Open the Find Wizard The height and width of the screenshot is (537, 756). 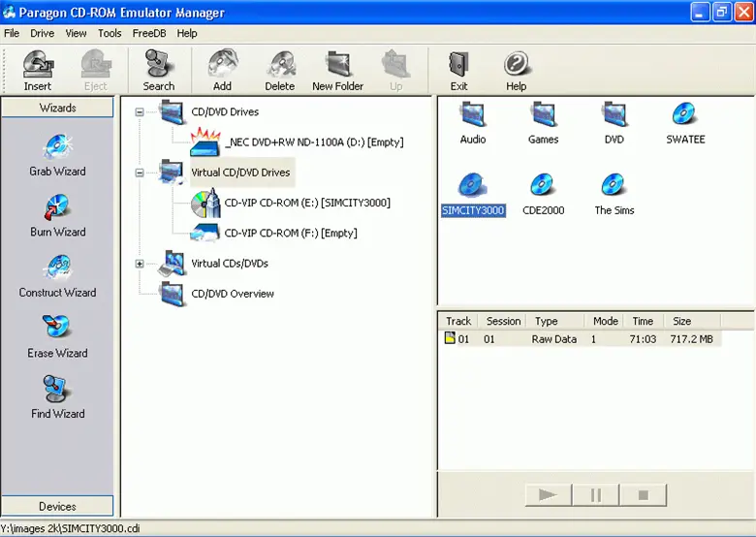pos(57,396)
